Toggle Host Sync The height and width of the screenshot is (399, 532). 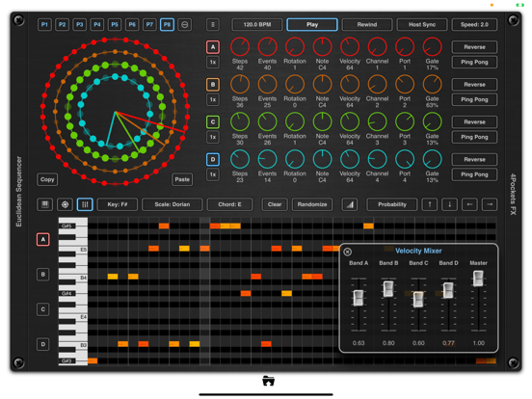pyautogui.click(x=422, y=24)
